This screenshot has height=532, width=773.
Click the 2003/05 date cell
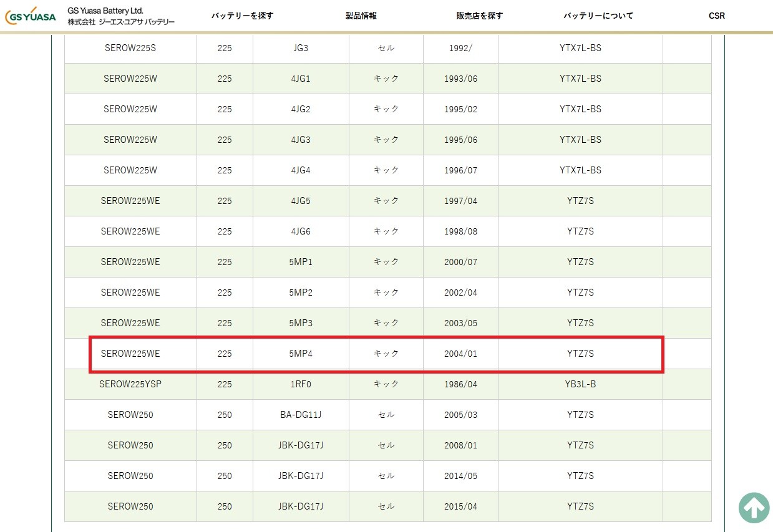(x=460, y=323)
